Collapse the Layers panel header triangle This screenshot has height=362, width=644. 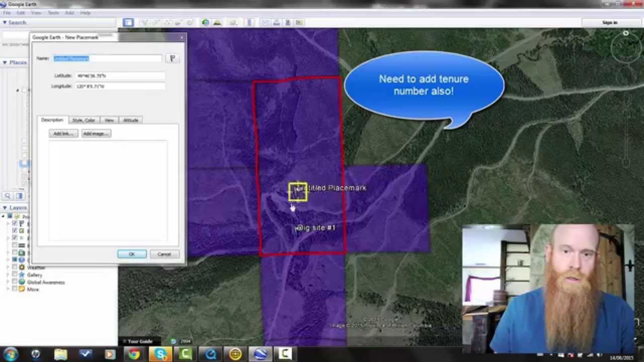click(x=5, y=208)
